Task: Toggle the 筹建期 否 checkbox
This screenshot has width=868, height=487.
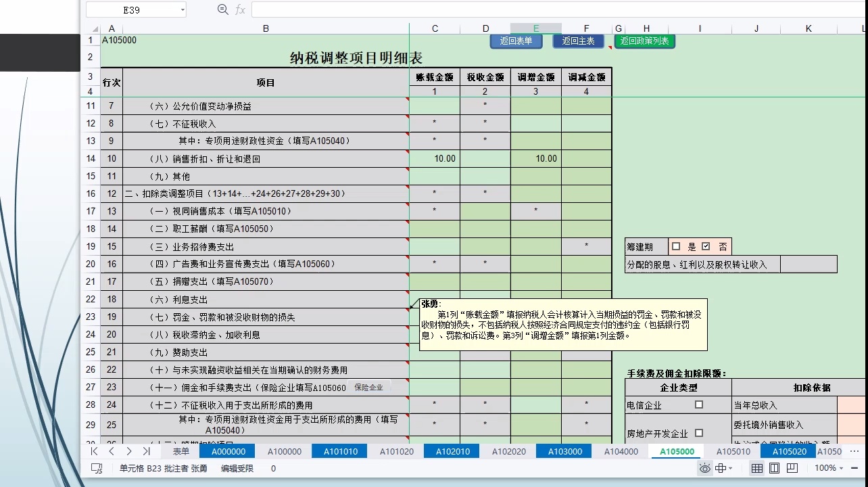Action: click(x=706, y=246)
